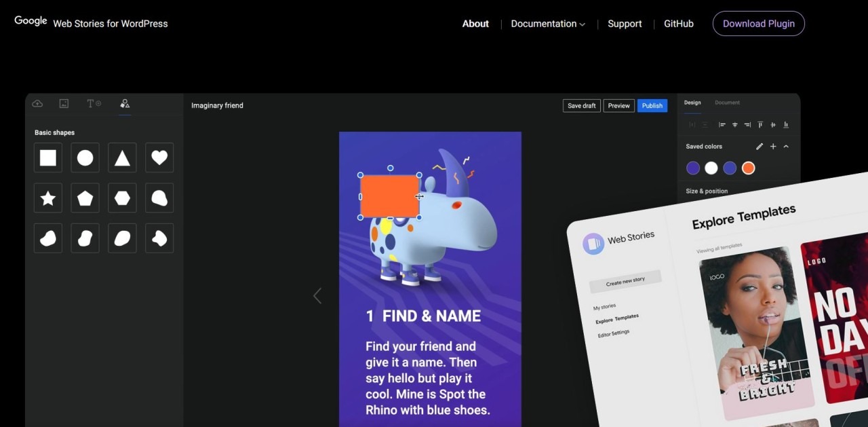
Task: Open the upload media tab icon
Action: [37, 104]
